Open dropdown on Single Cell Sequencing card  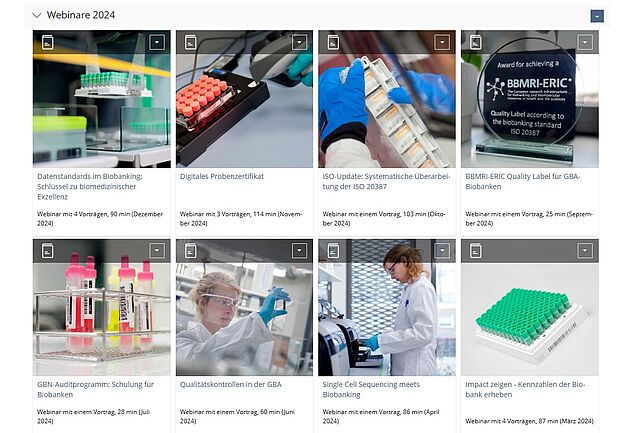coord(442,251)
